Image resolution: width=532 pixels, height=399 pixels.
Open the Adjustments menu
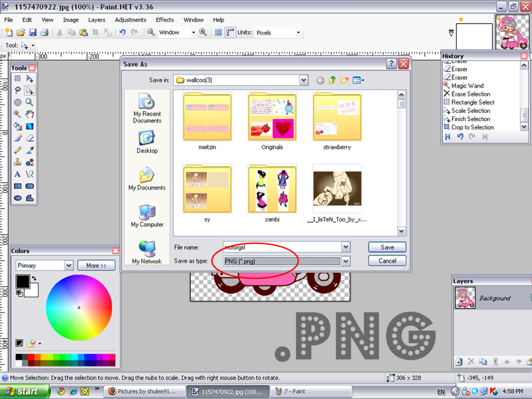tap(130, 20)
